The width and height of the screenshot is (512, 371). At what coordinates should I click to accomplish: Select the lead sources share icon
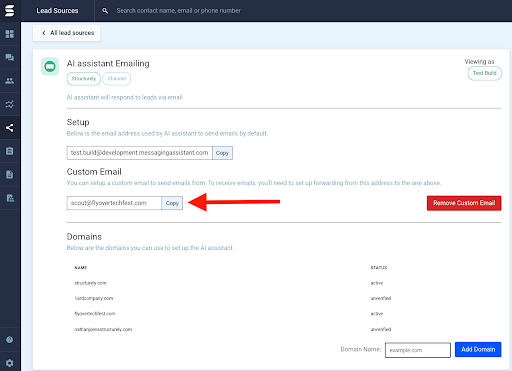[x=10, y=128]
